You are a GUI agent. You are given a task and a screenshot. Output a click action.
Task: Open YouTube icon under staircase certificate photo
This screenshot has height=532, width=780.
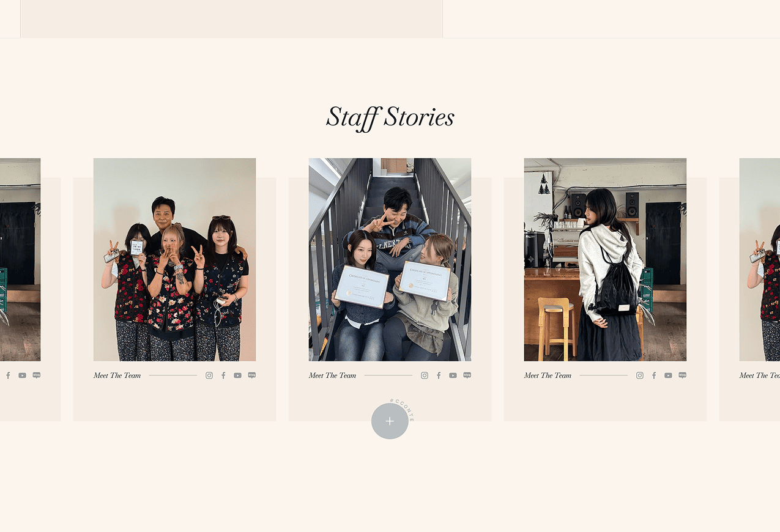(x=453, y=375)
